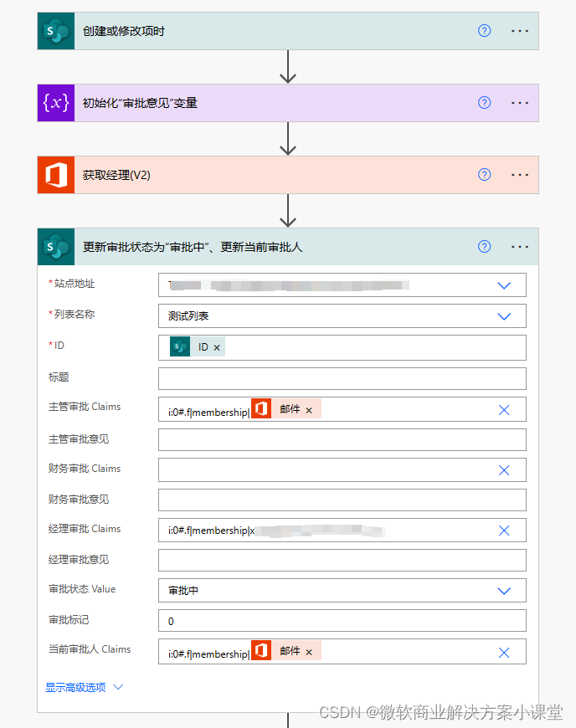Click the 当前审批人 Claims label

(90, 649)
